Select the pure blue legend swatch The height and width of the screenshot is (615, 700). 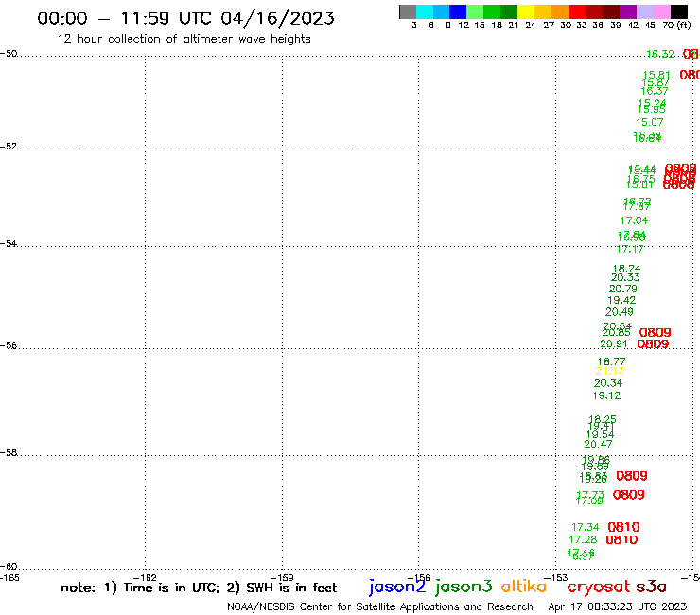point(459,11)
